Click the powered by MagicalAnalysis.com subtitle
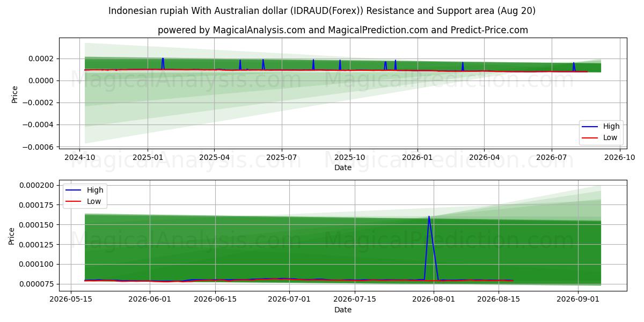Screen dimensions: 644x322 tap(343, 30)
